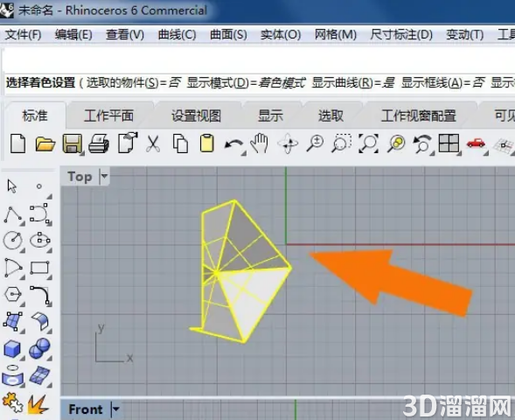The height and width of the screenshot is (420, 515).
Task: Select the Boolean union spheres tool
Action: pos(39,348)
